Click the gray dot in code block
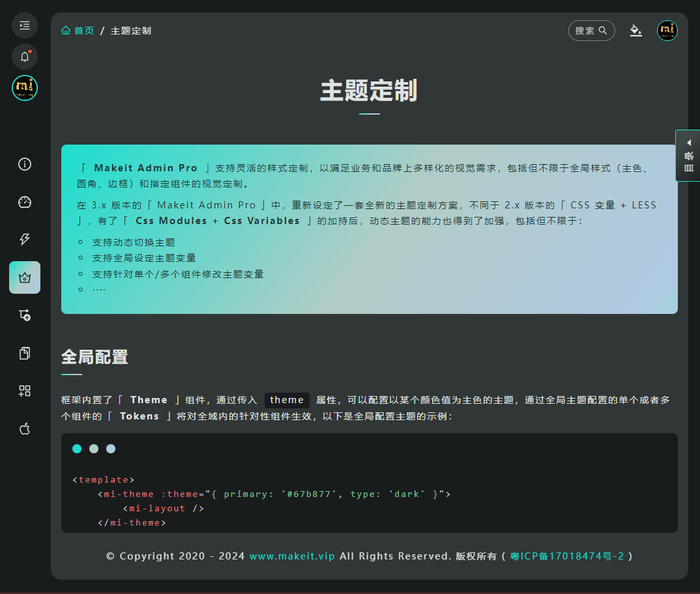This screenshot has width=700, height=594. pyautogui.click(x=94, y=449)
